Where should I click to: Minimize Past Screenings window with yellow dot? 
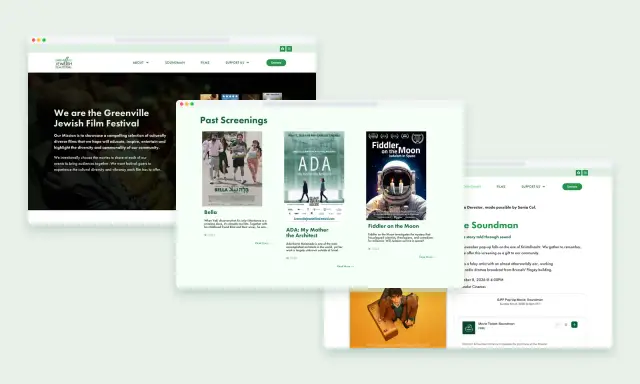[x=187, y=104]
